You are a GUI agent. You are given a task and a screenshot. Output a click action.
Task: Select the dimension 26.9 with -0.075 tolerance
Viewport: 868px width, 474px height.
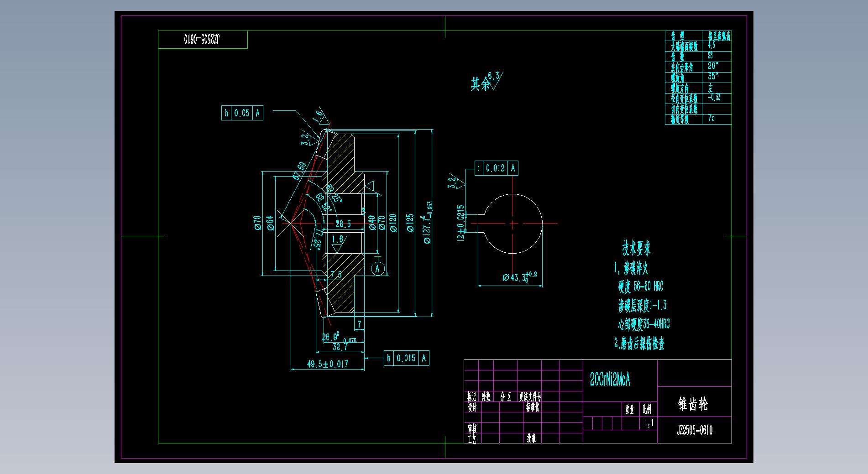[339, 337]
